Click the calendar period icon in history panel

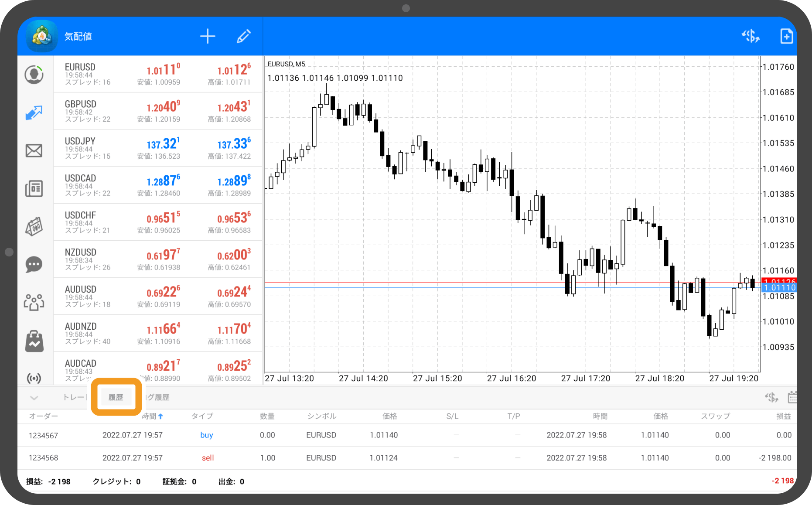click(792, 397)
